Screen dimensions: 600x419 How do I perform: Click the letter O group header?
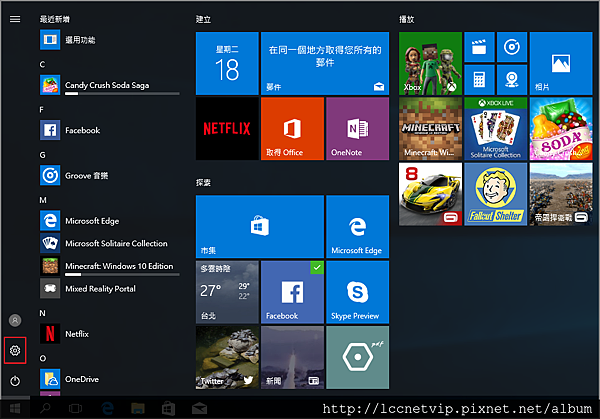pyautogui.click(x=43, y=359)
